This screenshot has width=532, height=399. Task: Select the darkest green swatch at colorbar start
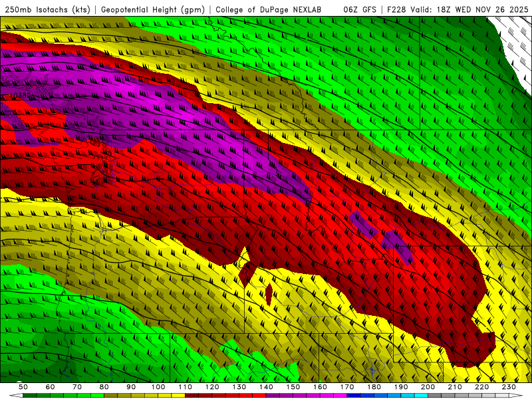tap(30, 395)
